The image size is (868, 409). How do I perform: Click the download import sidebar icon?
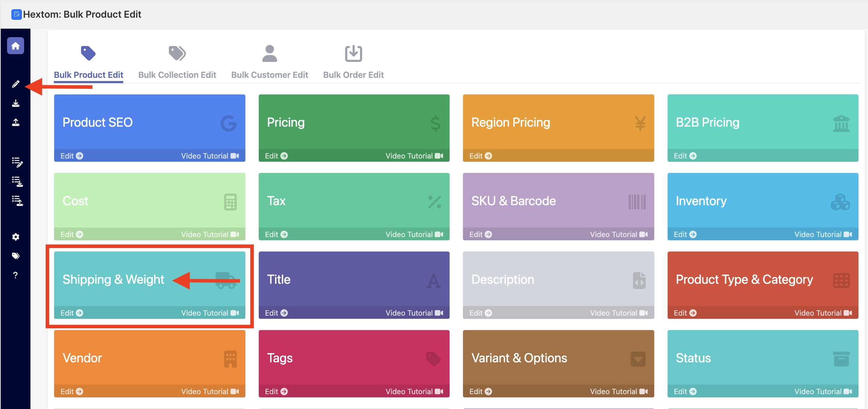(16, 103)
